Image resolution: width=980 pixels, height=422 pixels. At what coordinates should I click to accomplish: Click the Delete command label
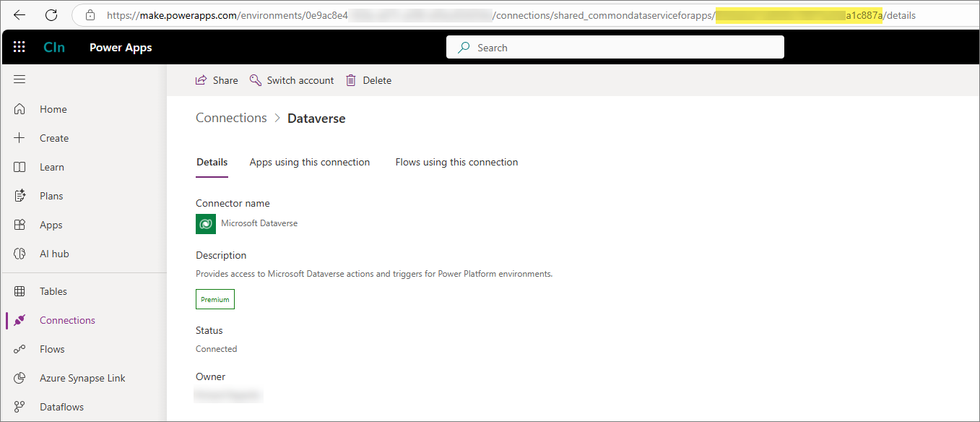[377, 80]
